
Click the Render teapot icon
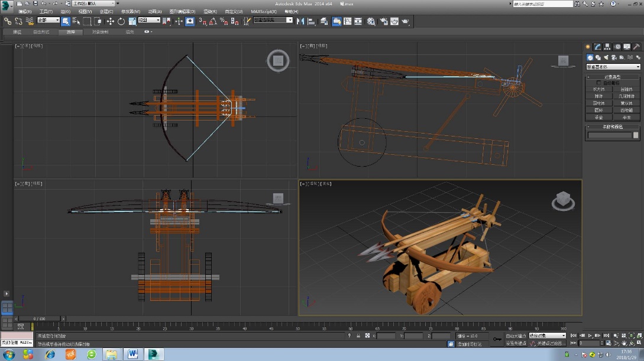[x=405, y=21]
